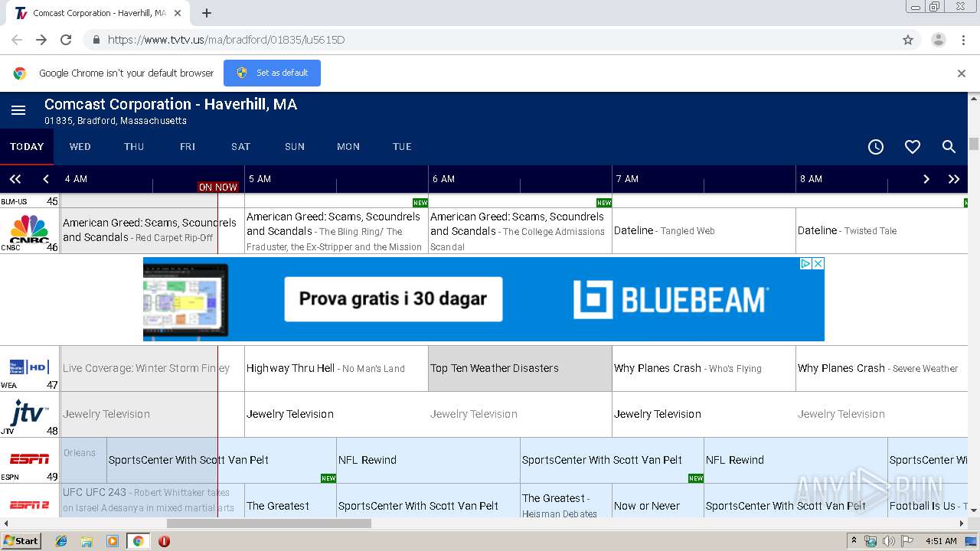This screenshot has width=980, height=551.
Task: Open the clock time picker icon
Action: (x=876, y=147)
